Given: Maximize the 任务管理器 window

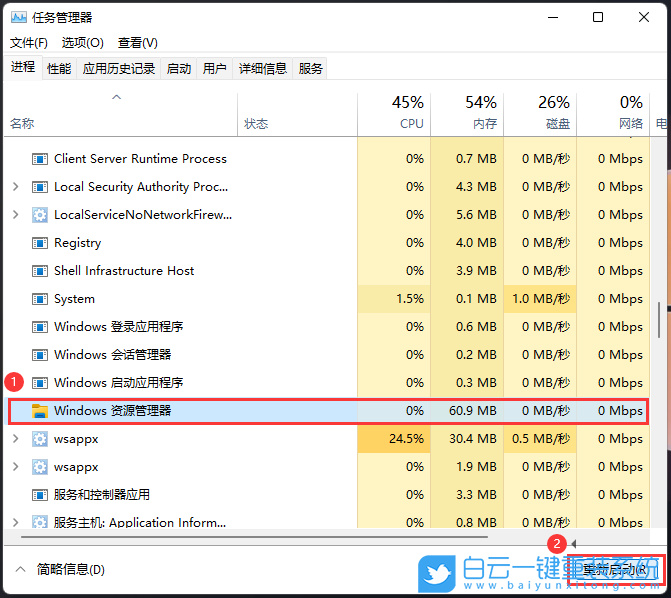Looking at the screenshot, I should 598,17.
